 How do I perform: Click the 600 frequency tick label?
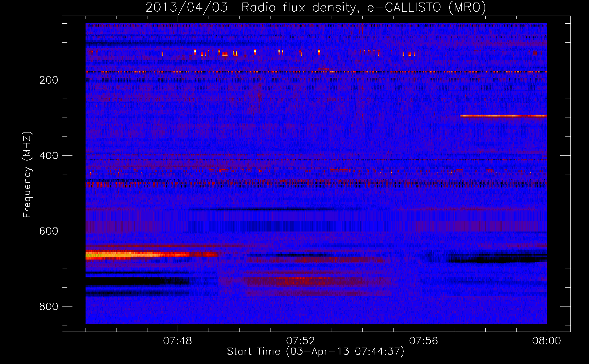(49, 232)
